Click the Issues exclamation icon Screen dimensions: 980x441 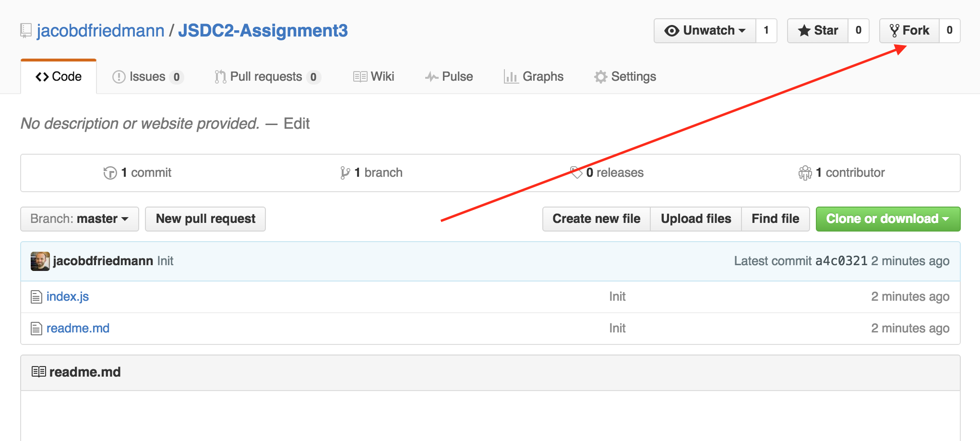point(119,77)
